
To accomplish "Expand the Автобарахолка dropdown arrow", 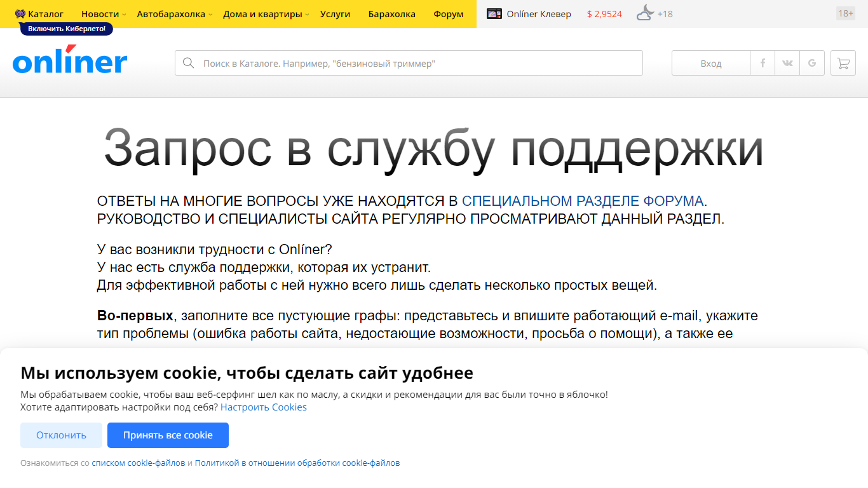I will tap(210, 15).
